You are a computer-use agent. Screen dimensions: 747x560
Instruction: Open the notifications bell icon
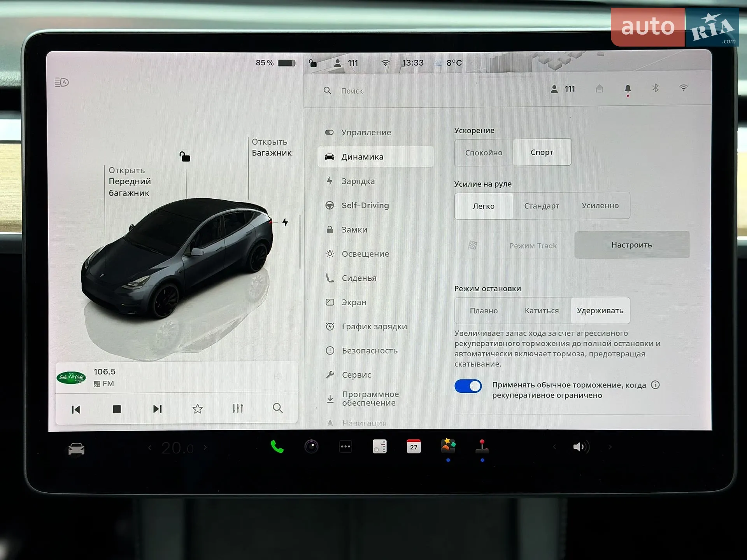tap(628, 89)
